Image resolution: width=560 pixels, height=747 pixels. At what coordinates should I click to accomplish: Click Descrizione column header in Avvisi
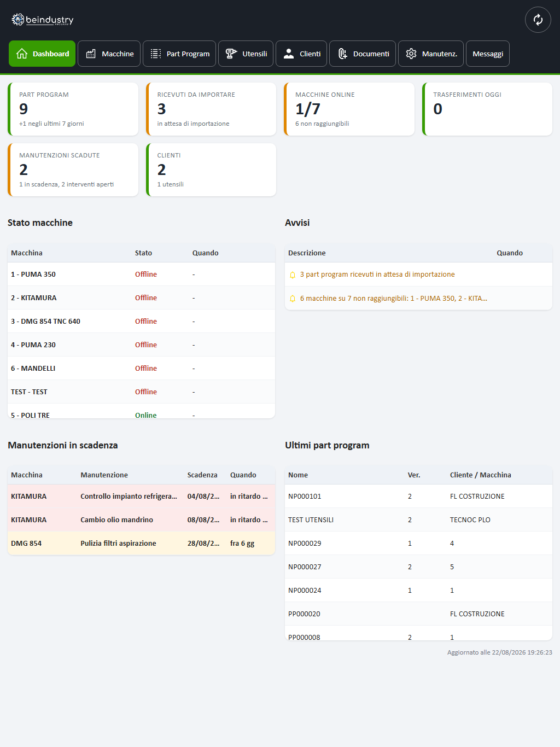coord(307,253)
